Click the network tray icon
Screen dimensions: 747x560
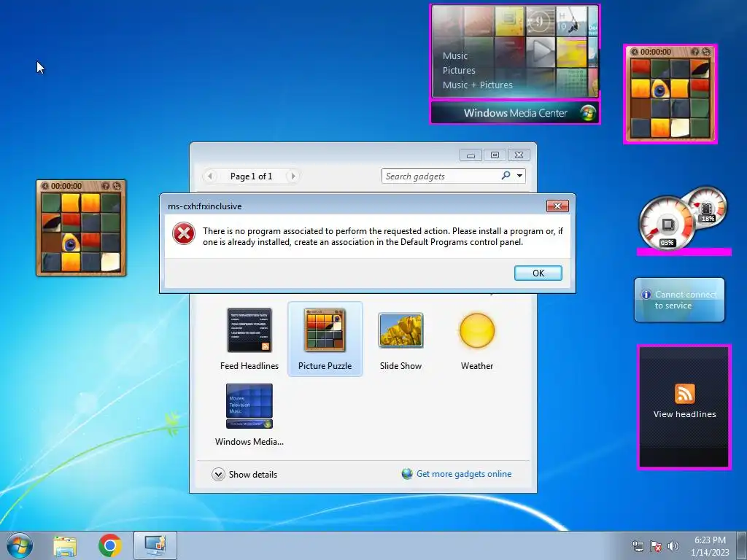coord(638,546)
